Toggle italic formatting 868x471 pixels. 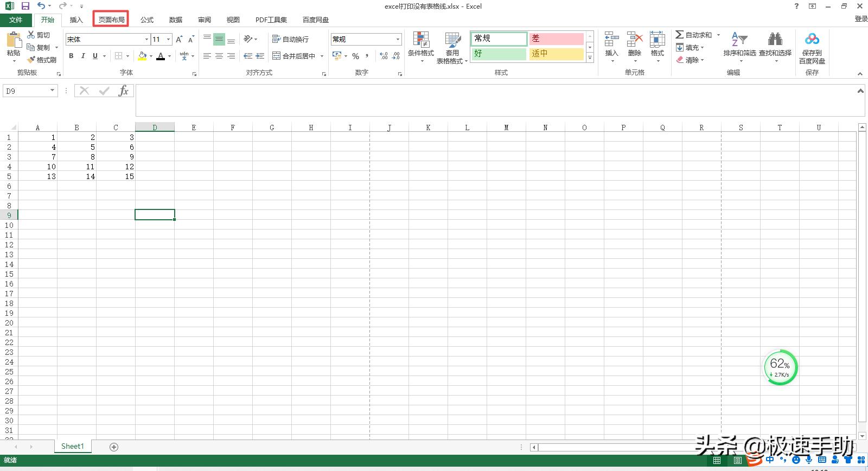[83, 56]
